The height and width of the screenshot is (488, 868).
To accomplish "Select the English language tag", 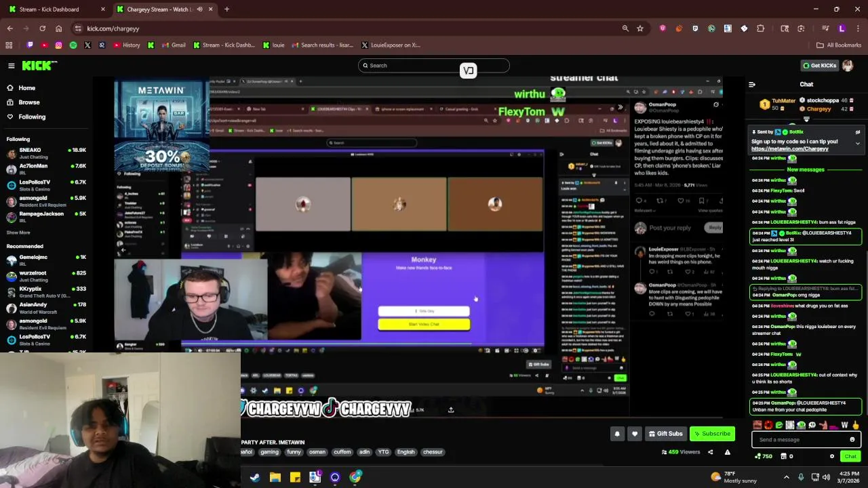I will tap(406, 452).
